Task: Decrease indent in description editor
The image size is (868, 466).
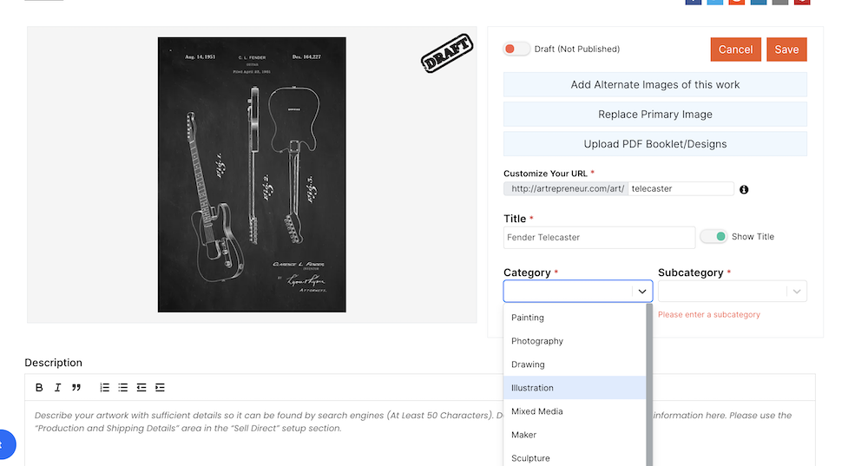Action: 141,387
